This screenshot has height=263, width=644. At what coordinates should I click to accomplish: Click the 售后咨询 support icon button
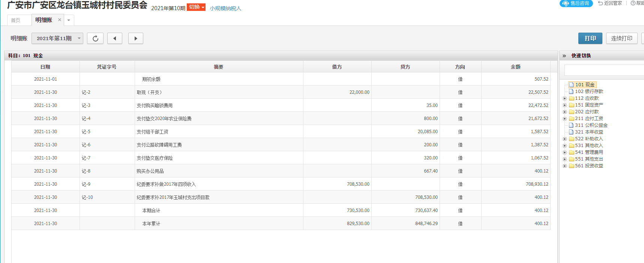(576, 3)
